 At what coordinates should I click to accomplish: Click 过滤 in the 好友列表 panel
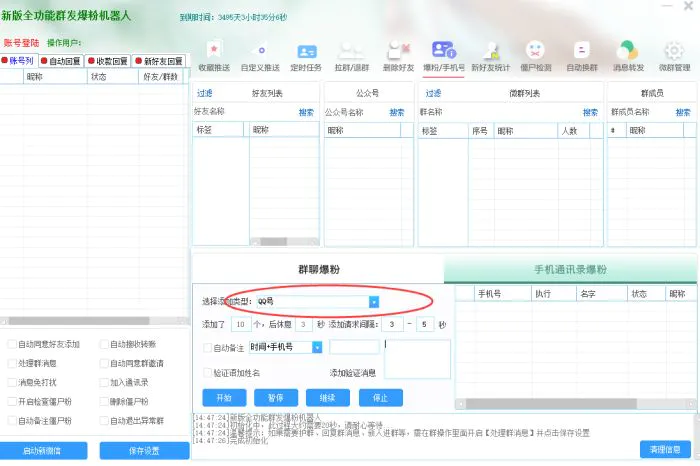[x=204, y=93]
